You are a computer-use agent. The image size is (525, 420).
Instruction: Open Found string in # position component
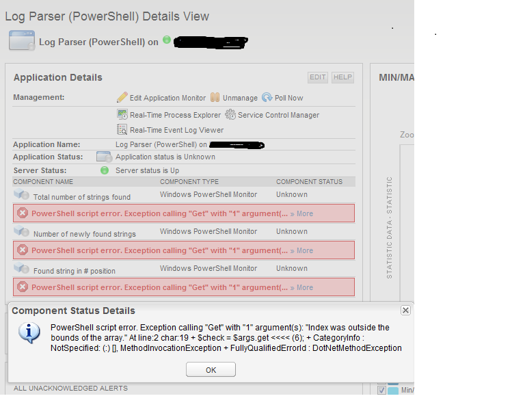point(75,271)
